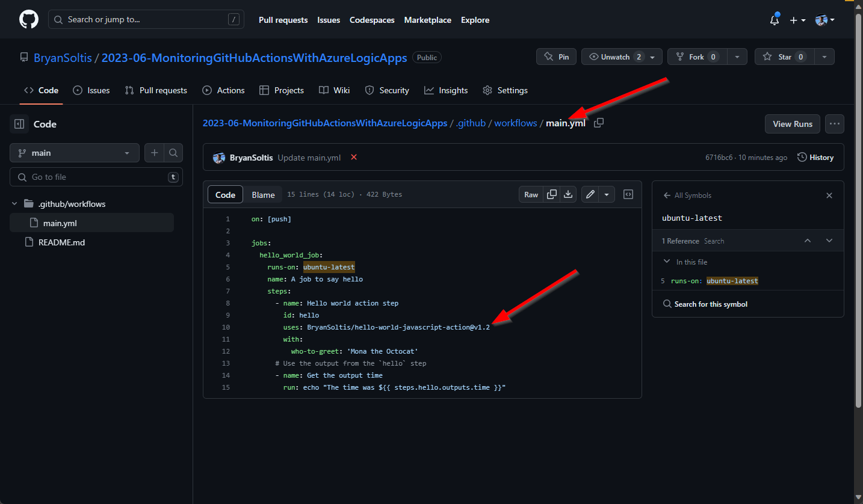Collapse the .github/workflows folder
Screen dimensions: 863x504
click(x=15, y=204)
